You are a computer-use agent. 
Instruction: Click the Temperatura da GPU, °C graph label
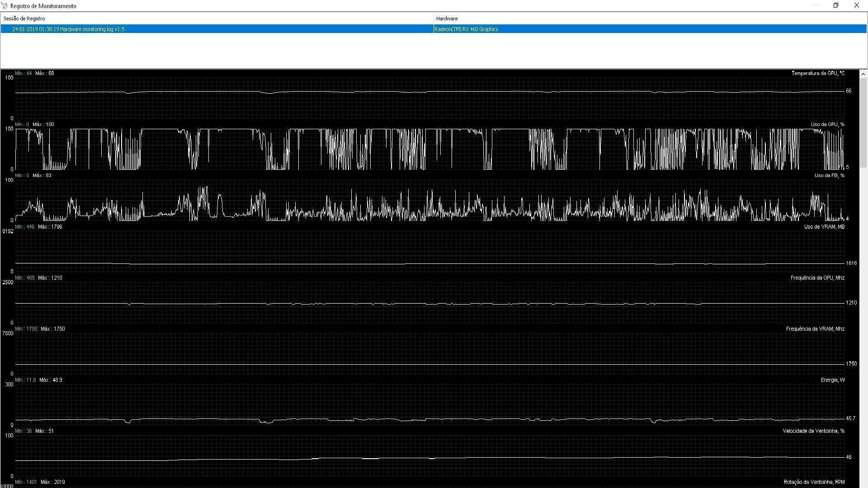tap(818, 73)
